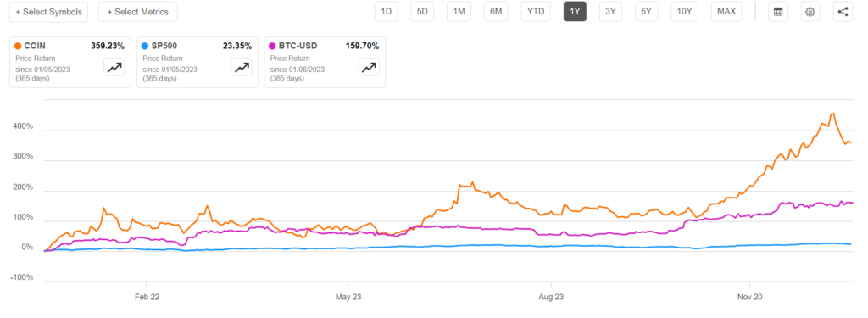The height and width of the screenshot is (318, 868).
Task: Click the COIN line peak near 400%
Action: click(x=833, y=114)
